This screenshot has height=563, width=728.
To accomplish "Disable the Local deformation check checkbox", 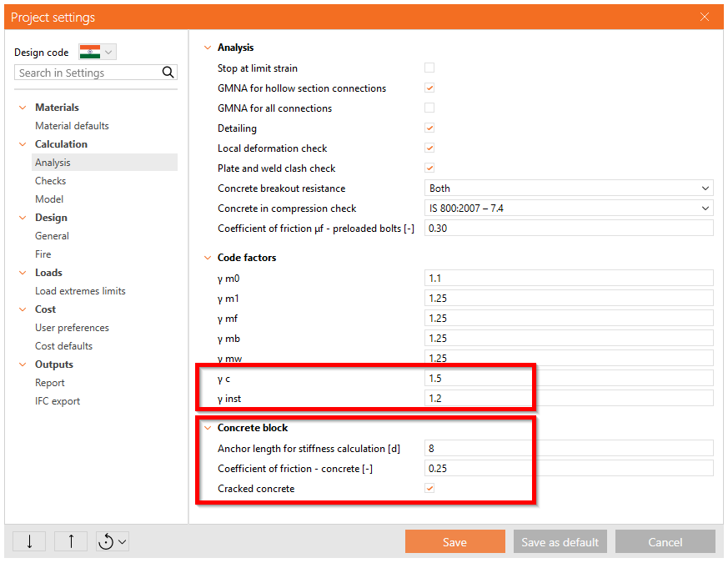I will [429, 148].
